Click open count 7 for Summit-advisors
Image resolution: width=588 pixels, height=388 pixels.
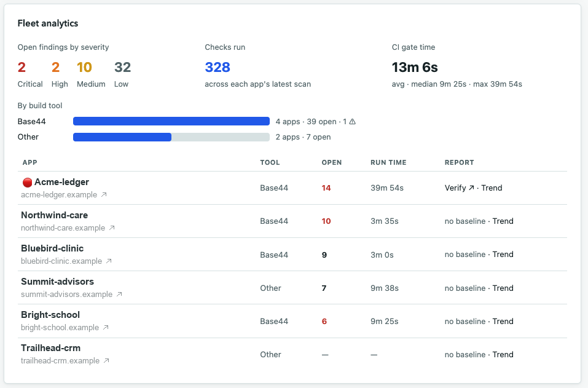click(x=324, y=288)
